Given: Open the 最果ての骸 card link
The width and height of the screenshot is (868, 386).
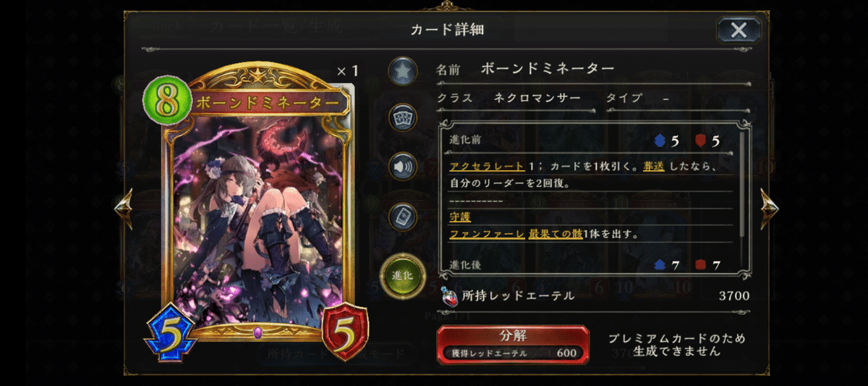Looking at the screenshot, I should pyautogui.click(x=556, y=234).
